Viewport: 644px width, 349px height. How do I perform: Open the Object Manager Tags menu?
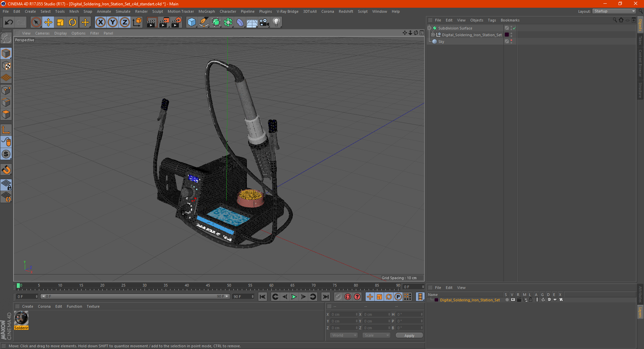492,20
